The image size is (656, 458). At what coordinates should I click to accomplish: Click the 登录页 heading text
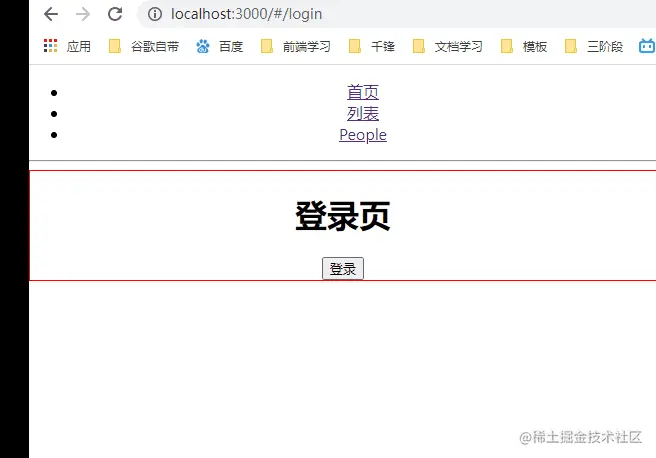coord(343,216)
